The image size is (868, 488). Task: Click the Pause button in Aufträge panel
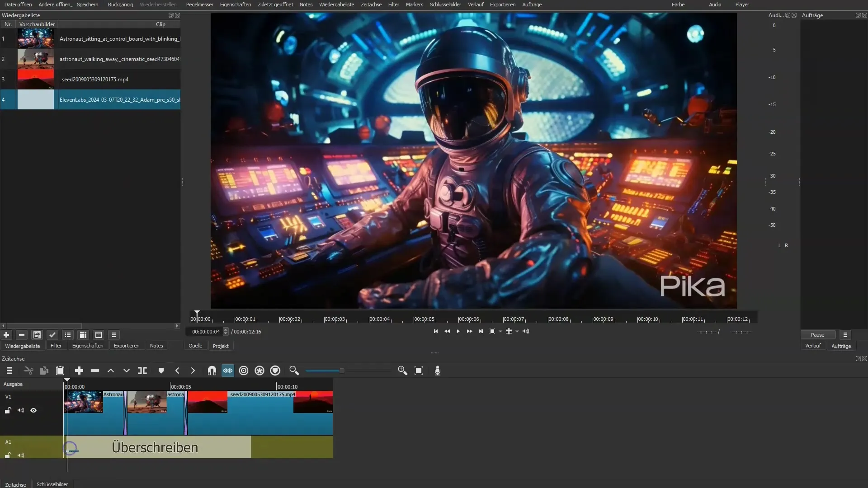tap(817, 335)
